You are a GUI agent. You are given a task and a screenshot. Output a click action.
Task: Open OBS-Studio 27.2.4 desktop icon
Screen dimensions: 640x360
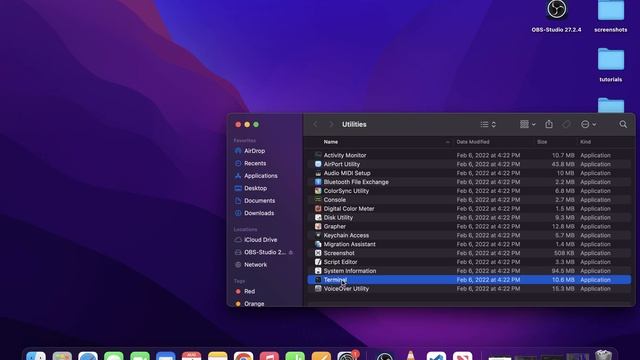556,10
